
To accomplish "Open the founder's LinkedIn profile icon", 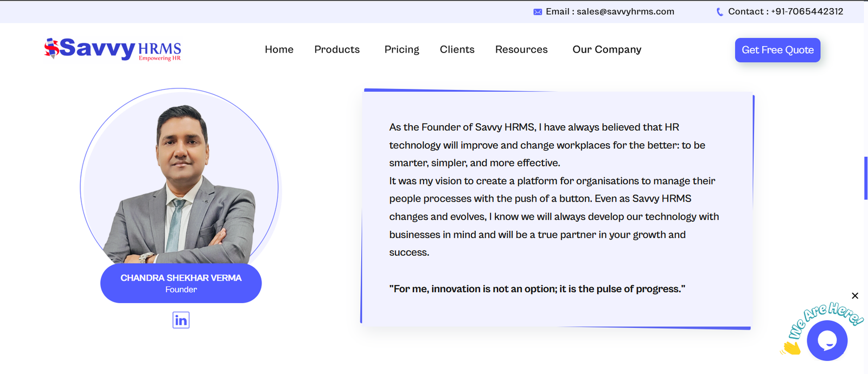I will click(181, 320).
